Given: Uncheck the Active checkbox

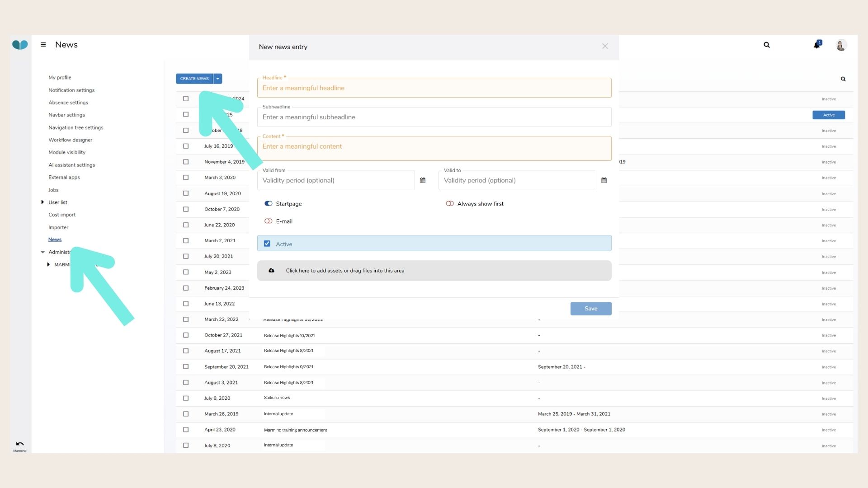Looking at the screenshot, I should pyautogui.click(x=267, y=244).
